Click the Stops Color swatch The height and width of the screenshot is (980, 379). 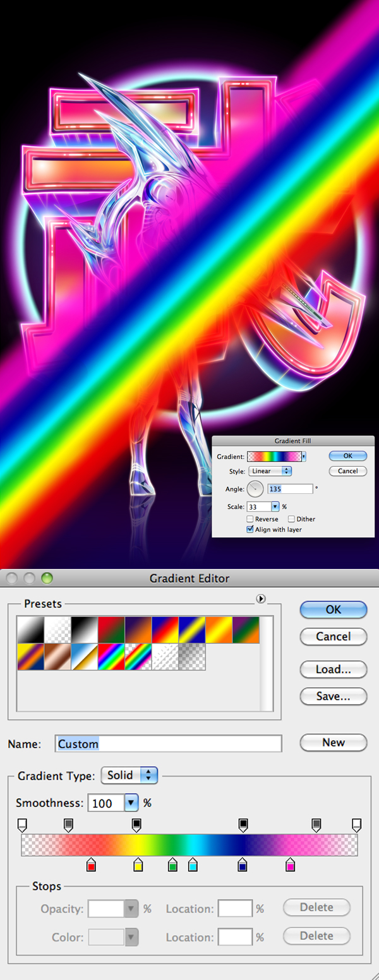pos(106,937)
